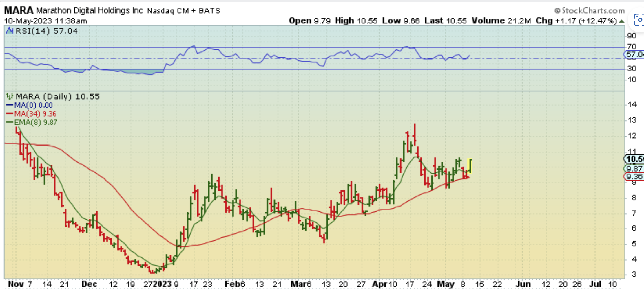Screen dimensions: 644x289
Task: Select the green EMA(8) legend line swatch
Action: click(x=10, y=122)
